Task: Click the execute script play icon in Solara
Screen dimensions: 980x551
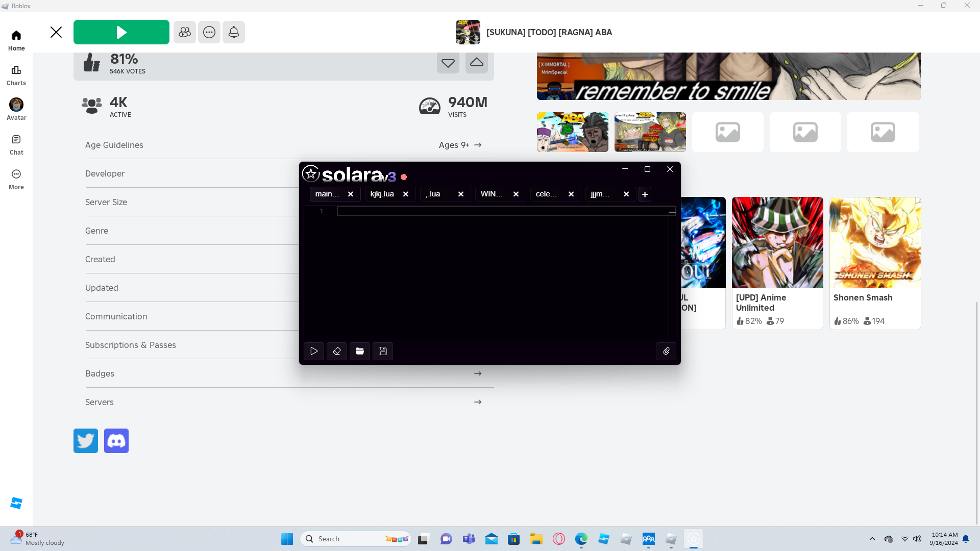Action: [x=314, y=351]
